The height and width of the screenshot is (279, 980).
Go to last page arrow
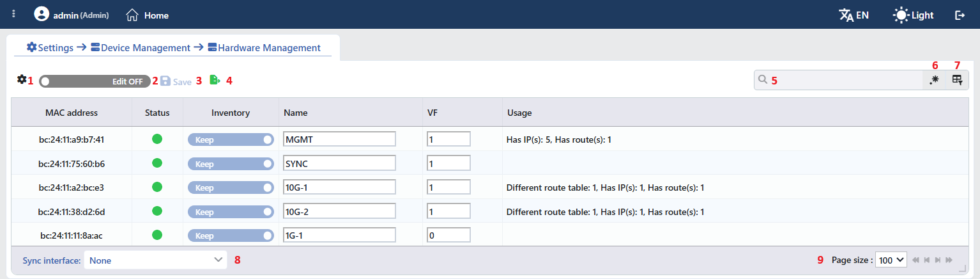[x=949, y=260]
